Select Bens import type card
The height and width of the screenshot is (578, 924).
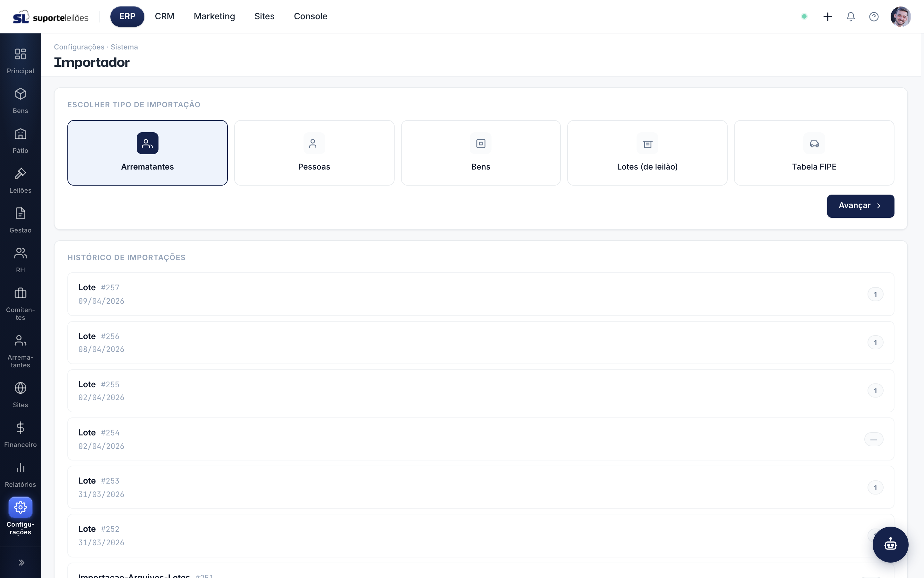click(481, 153)
